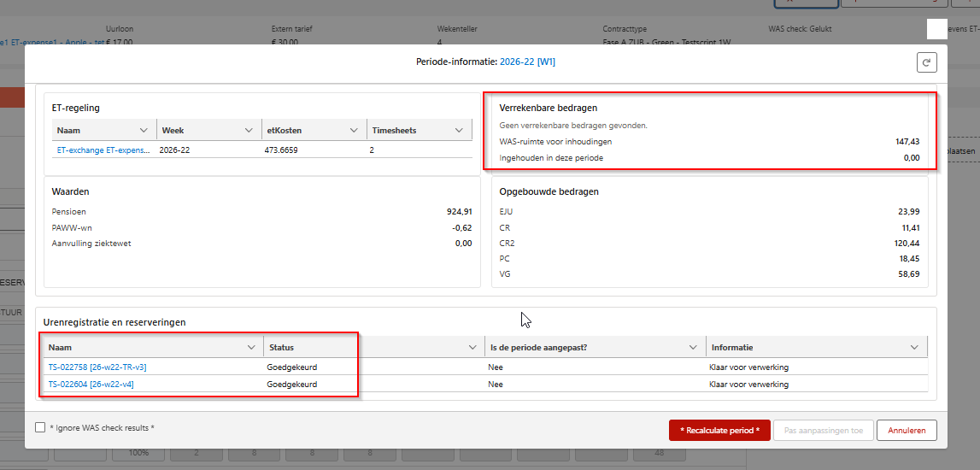Image resolution: width=980 pixels, height=470 pixels.
Task: Sort by the Week column header
Action: point(172,130)
